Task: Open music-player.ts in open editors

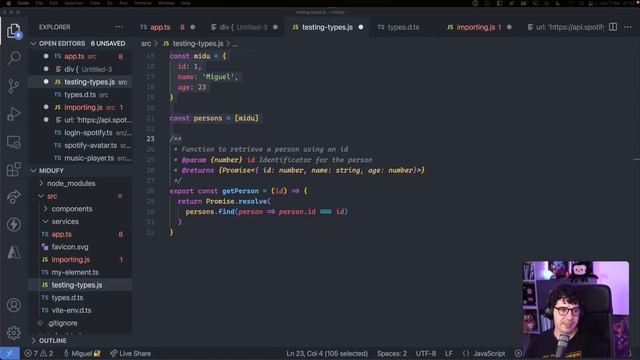Action: [80, 158]
